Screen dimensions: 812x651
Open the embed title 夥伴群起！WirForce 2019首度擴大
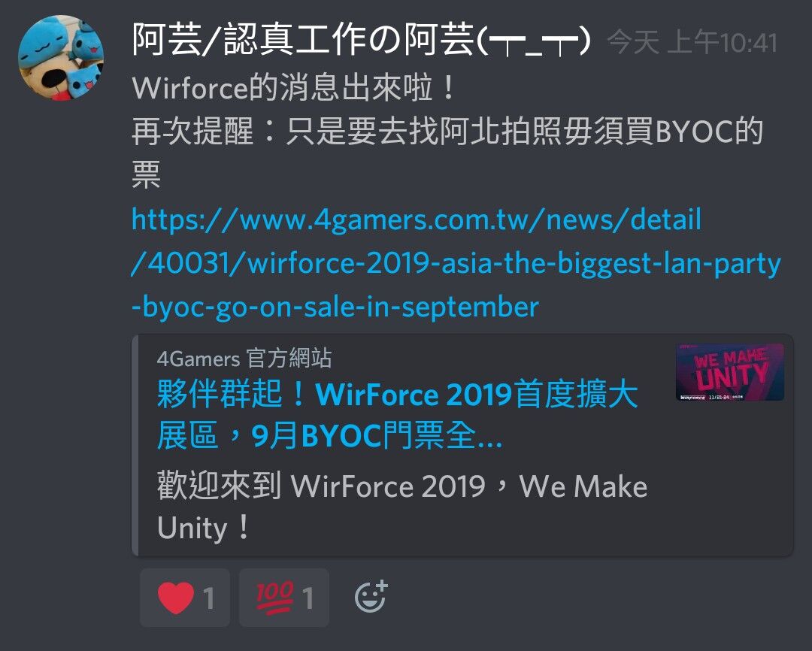[x=397, y=395]
